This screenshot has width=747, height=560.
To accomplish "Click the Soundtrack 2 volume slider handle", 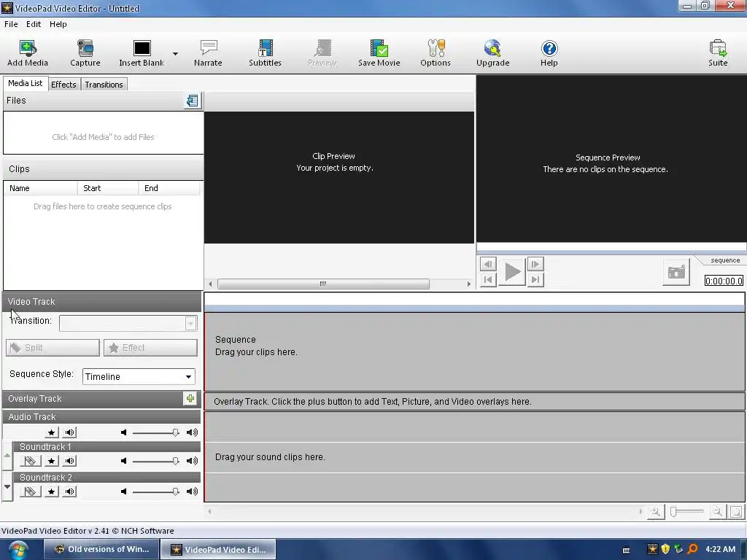I will (x=175, y=491).
